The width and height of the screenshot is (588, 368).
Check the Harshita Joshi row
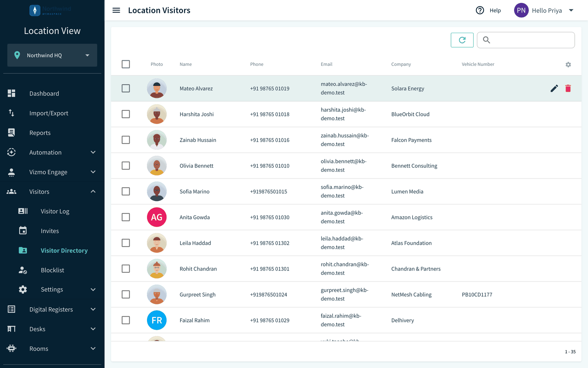click(126, 114)
